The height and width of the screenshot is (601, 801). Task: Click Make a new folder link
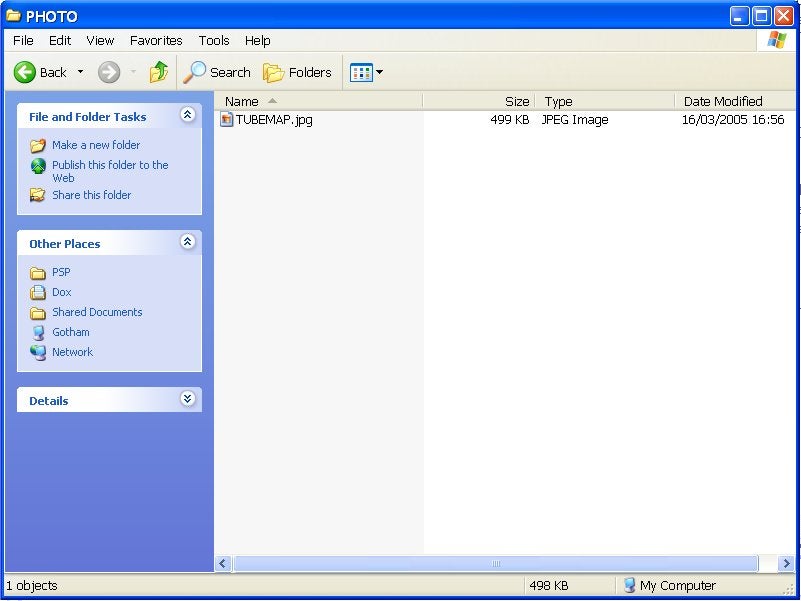[96, 145]
